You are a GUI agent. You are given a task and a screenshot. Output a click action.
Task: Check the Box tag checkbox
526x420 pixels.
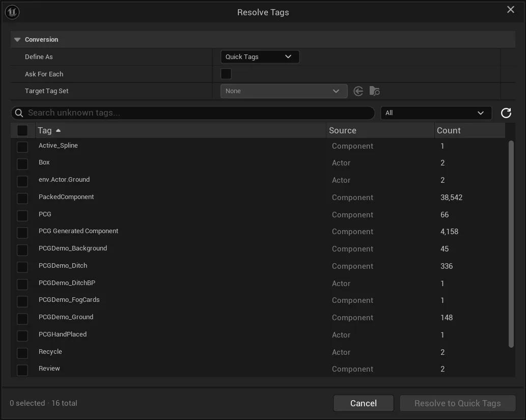tap(22, 164)
